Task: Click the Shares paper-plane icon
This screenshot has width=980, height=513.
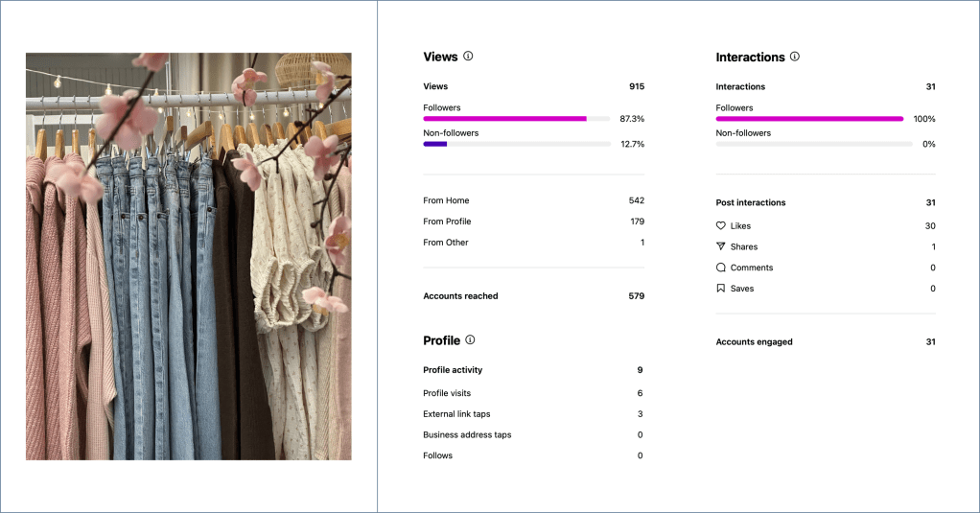Action: [x=721, y=246]
